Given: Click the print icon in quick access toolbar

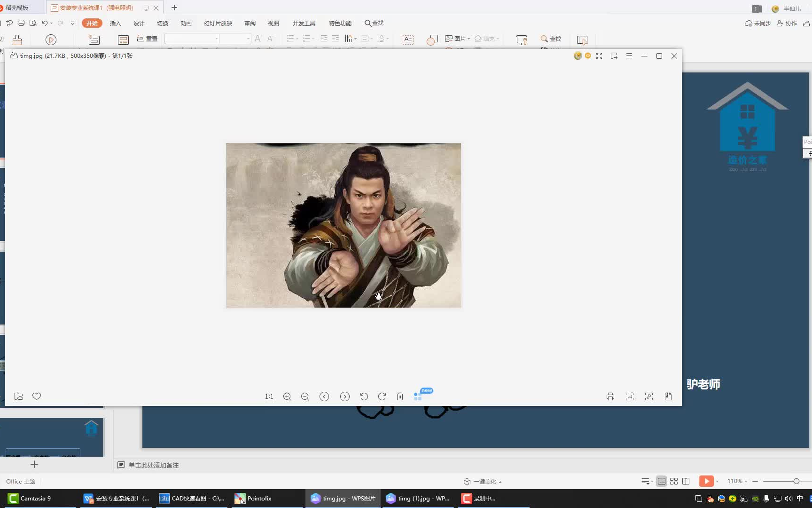Looking at the screenshot, I should click(x=21, y=23).
